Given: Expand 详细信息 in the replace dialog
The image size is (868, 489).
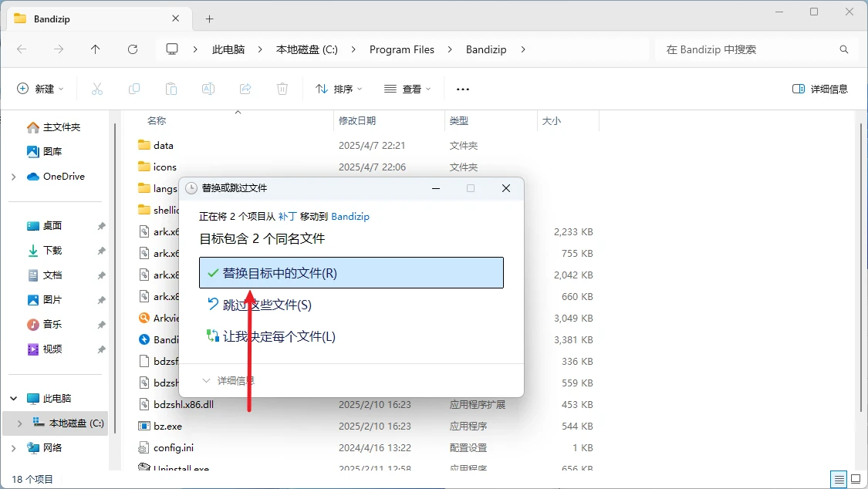Looking at the screenshot, I should pyautogui.click(x=228, y=380).
